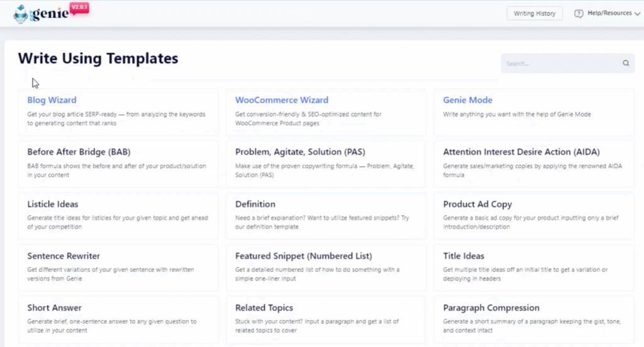Click the Write Using Templates heading

[x=98, y=59]
